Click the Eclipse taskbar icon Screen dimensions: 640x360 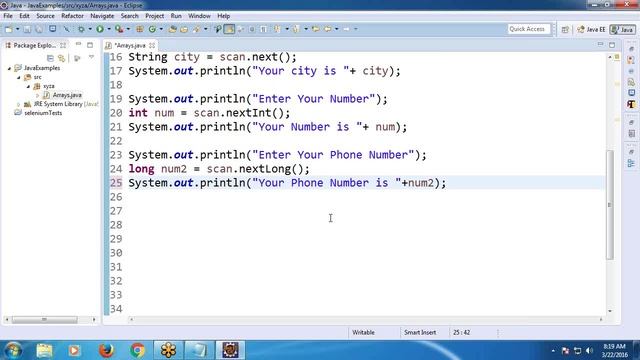pyautogui.click(x=230, y=350)
